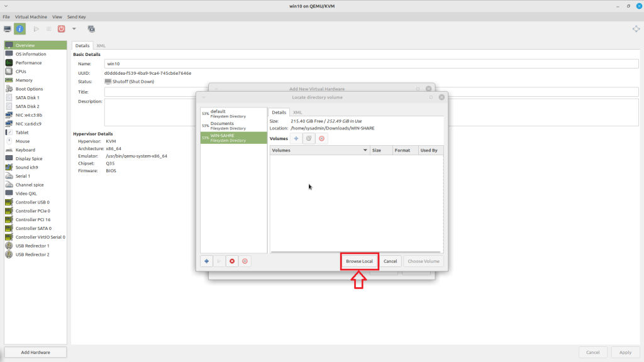Select USB Redirector 1 entry

[x=35, y=246]
